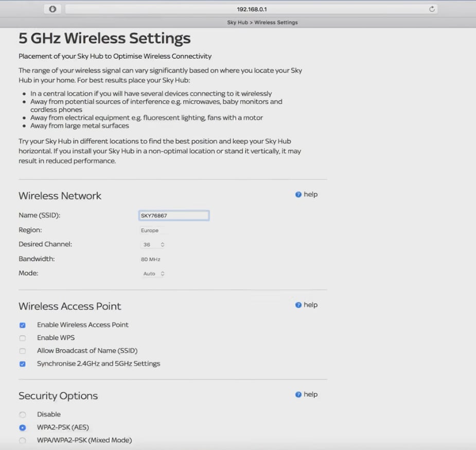Select the Disable security radio button
The height and width of the screenshot is (450, 476).
pos(23,415)
